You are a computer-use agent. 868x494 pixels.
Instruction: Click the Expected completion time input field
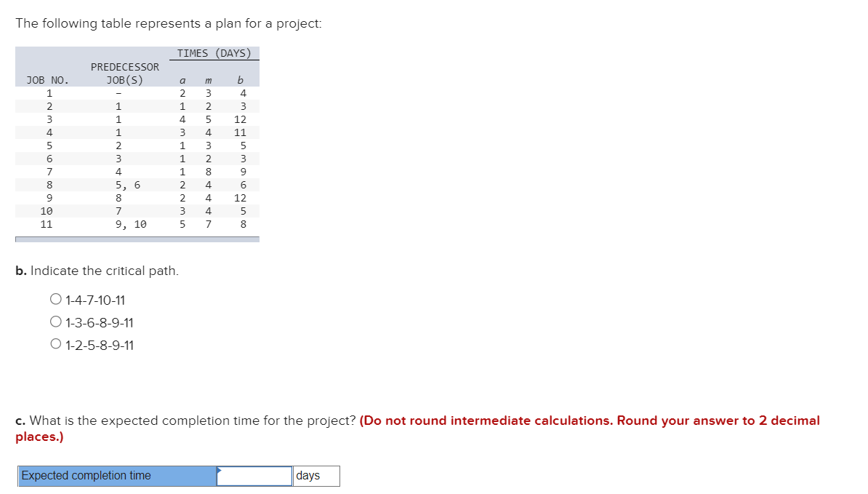point(253,476)
